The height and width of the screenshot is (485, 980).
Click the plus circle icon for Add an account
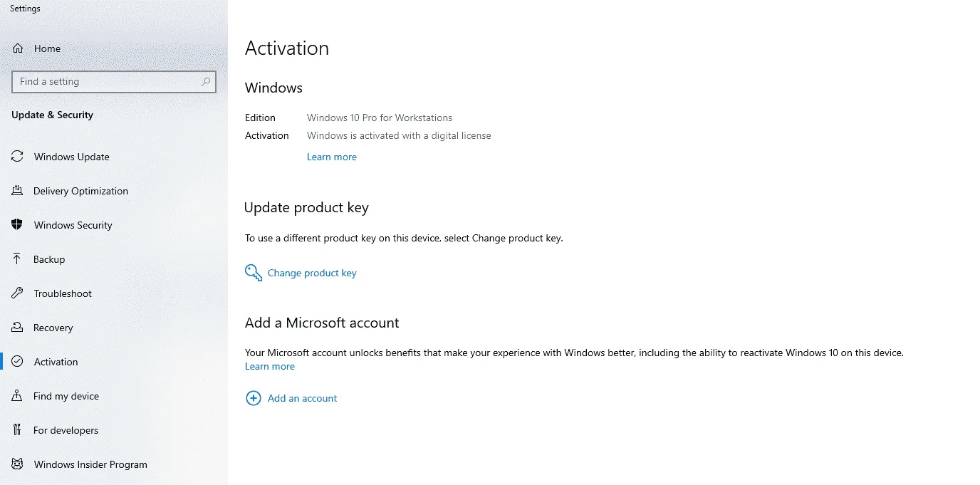click(254, 398)
